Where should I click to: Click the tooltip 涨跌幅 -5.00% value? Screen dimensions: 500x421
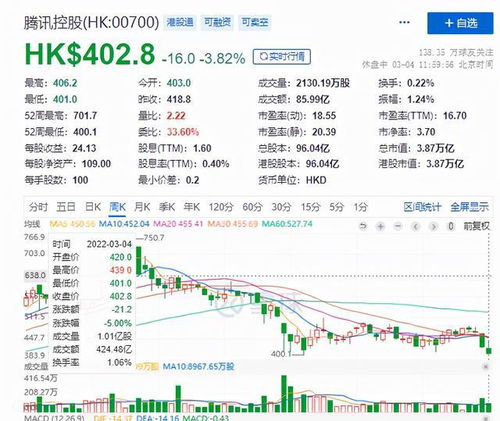point(118,323)
